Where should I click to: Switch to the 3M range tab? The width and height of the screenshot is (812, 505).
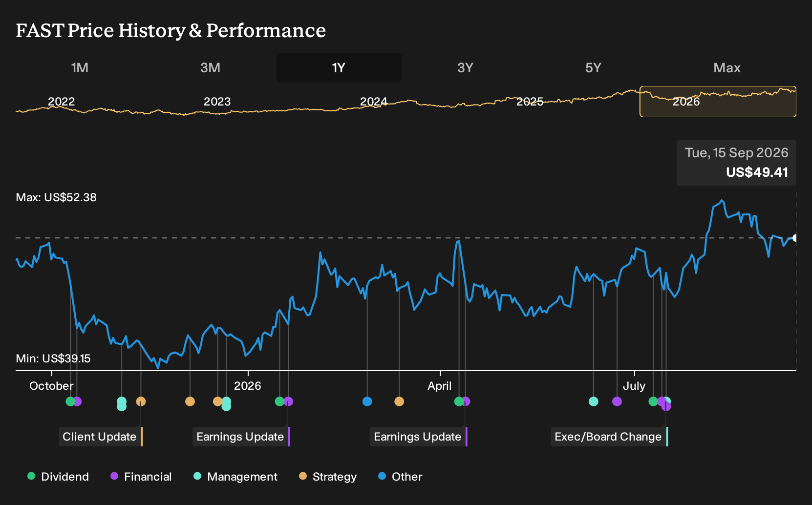pyautogui.click(x=210, y=67)
